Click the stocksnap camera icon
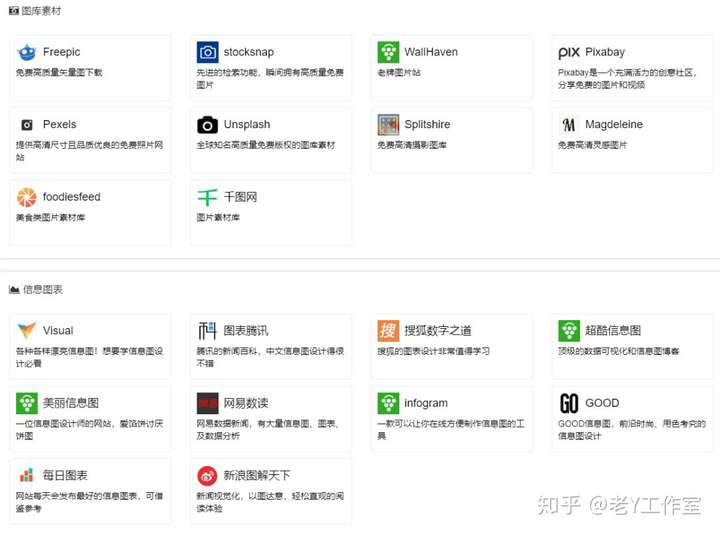 coord(208,52)
